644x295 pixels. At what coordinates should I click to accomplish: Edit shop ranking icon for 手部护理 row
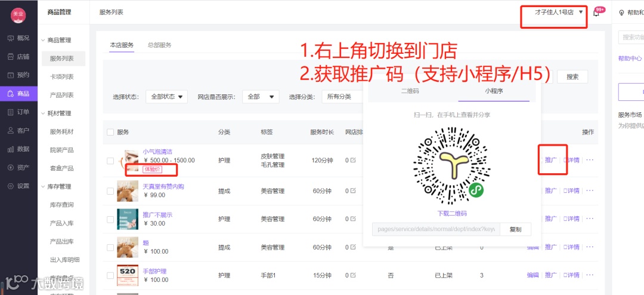click(353, 275)
